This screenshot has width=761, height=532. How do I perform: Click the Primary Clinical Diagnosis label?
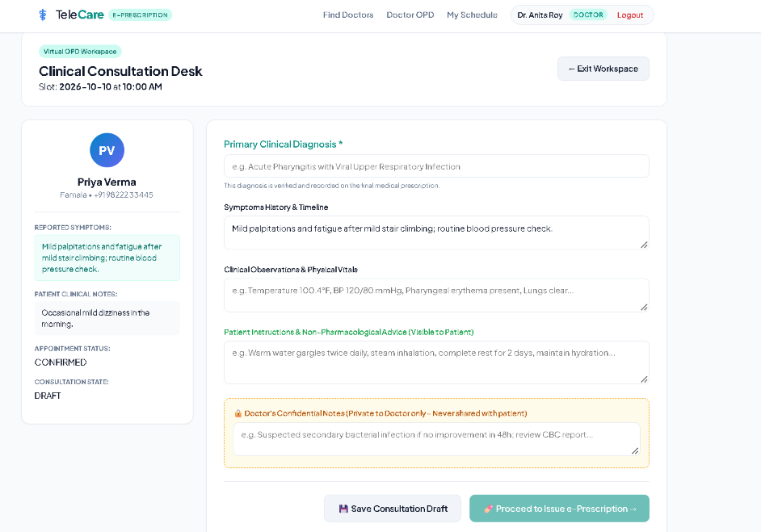284,144
